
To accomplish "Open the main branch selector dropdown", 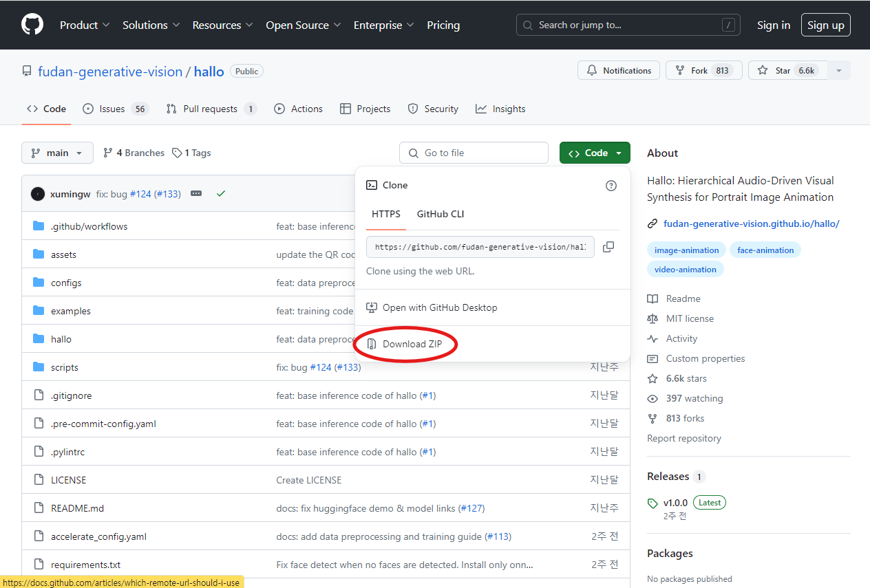I will [x=58, y=153].
